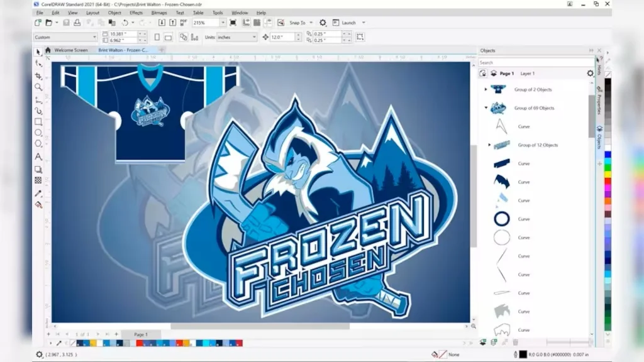Select the Zoom magnifier tool
Image resolution: width=644 pixels, height=362 pixels.
pyautogui.click(x=38, y=87)
